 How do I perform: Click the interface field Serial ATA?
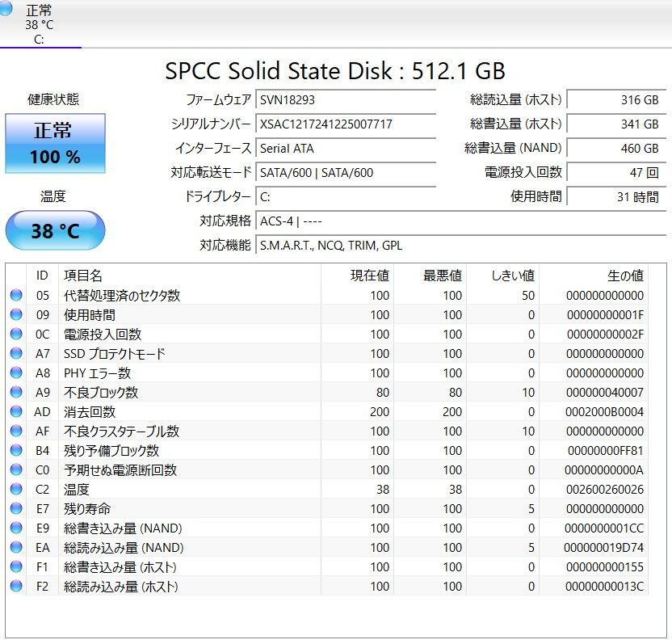346,149
